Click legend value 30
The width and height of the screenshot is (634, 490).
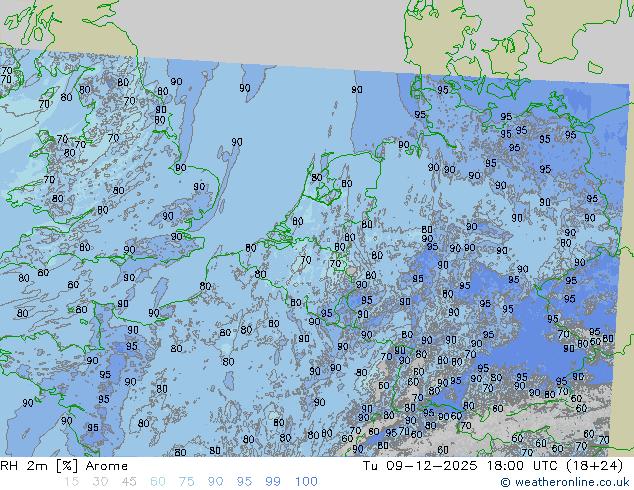(x=100, y=482)
